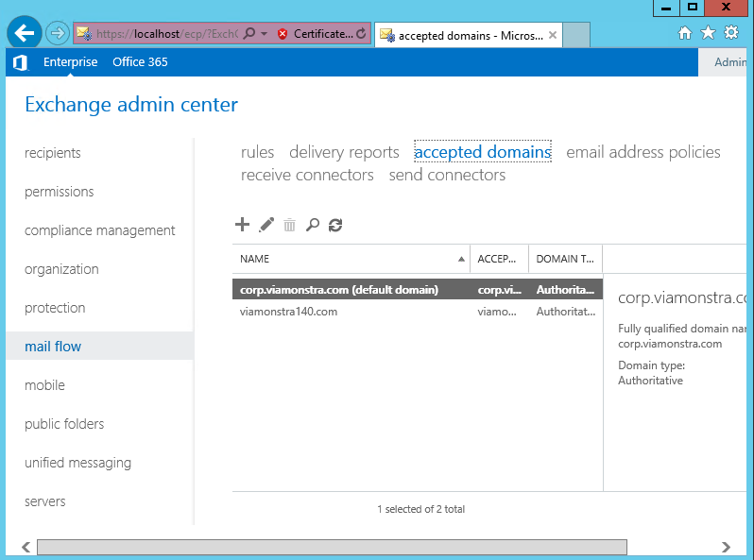This screenshot has width=754, height=560.
Task: Click the horizontal scrollbar right arrow
Action: (726, 547)
